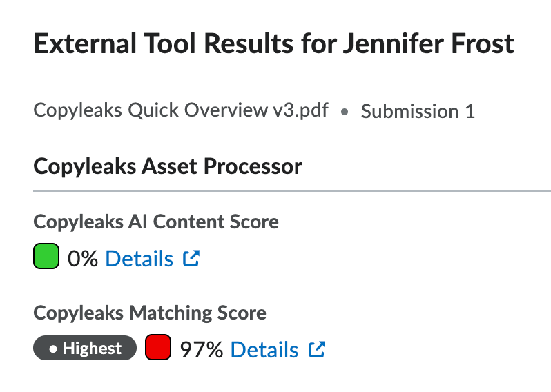Viewport: 551px width, 392px height.
Task: Click the 97% matching value
Action: click(202, 350)
